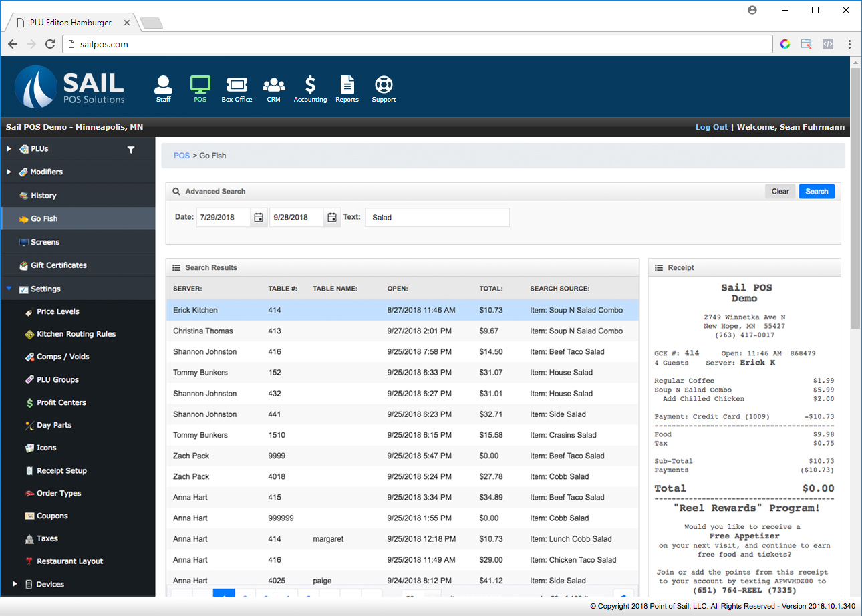Expand the Modifiers tree node

tap(9, 172)
